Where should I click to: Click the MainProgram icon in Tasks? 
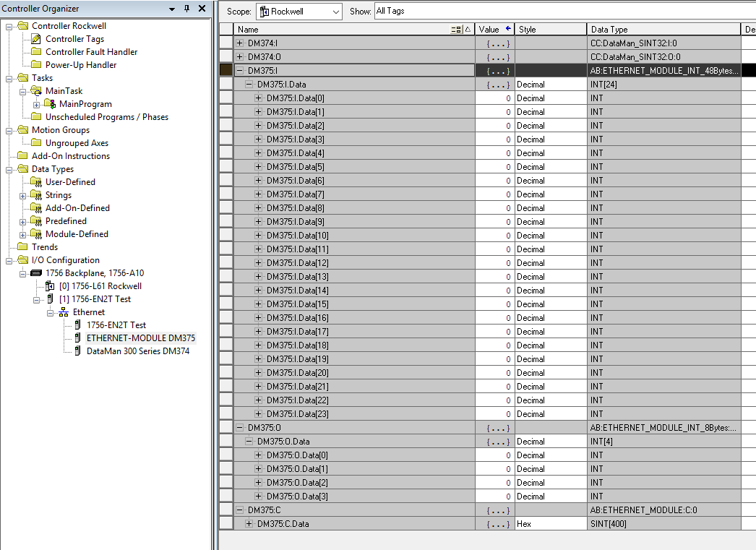pos(49,104)
